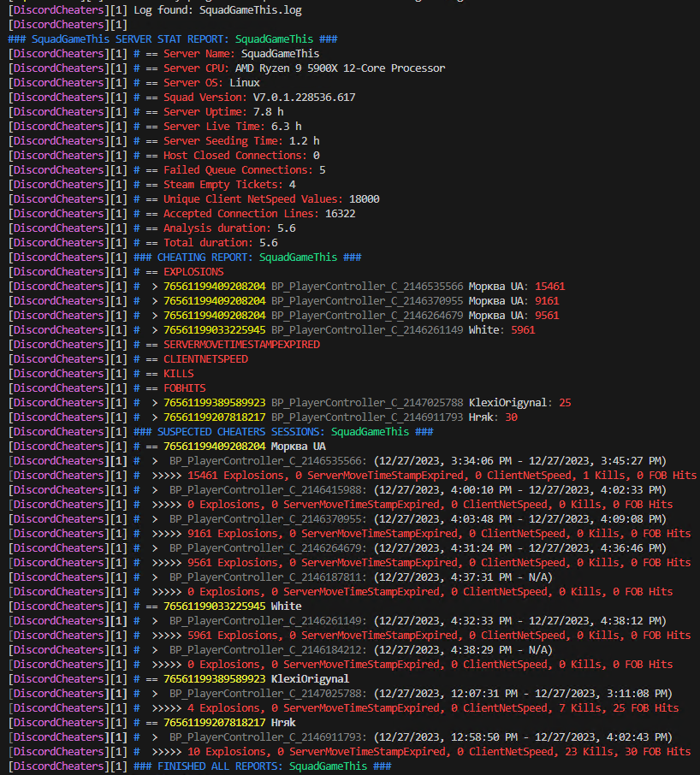Select the session header for Нряк
The width and height of the screenshot is (700, 775).
pyautogui.click(x=229, y=723)
